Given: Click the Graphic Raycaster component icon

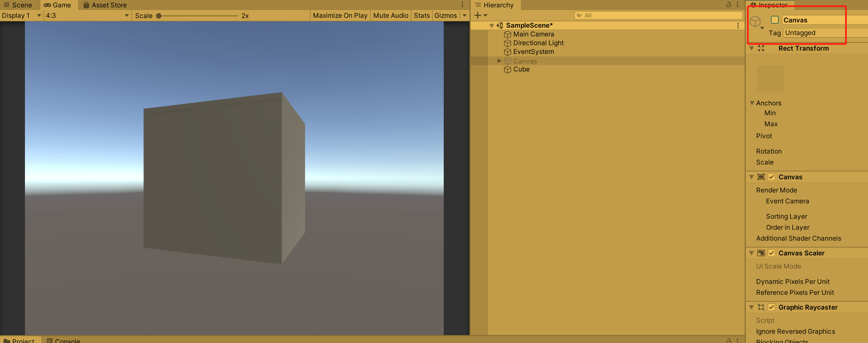Looking at the screenshot, I should pyautogui.click(x=761, y=307).
